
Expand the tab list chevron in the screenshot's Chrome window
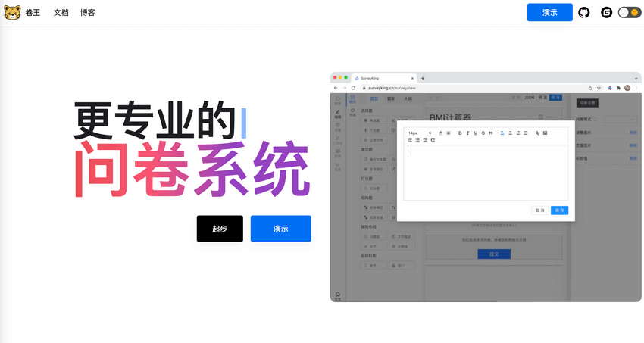click(x=636, y=78)
